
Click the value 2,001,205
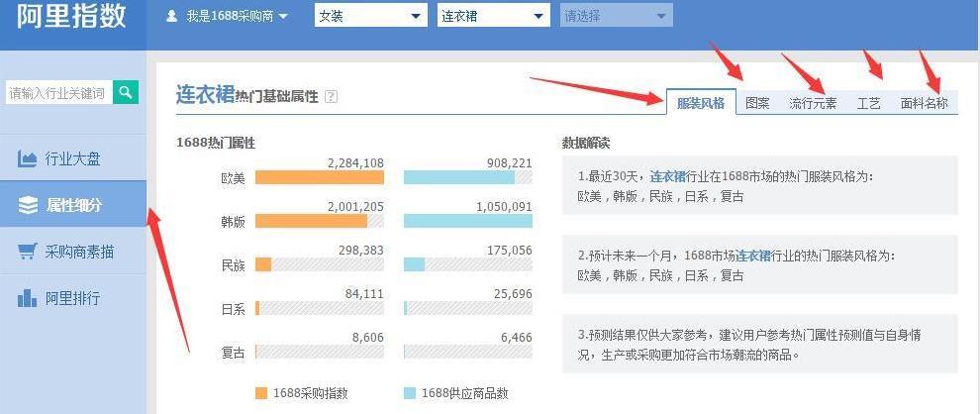(x=355, y=206)
